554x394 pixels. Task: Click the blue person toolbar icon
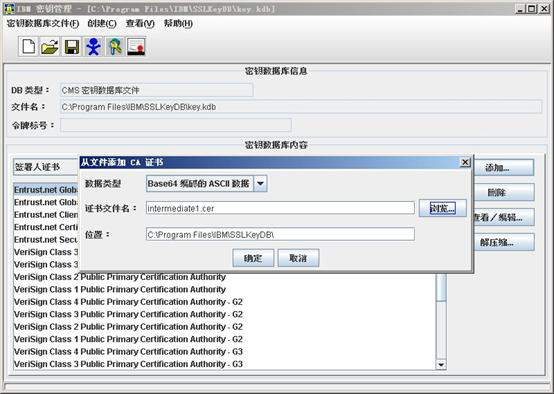coord(93,47)
